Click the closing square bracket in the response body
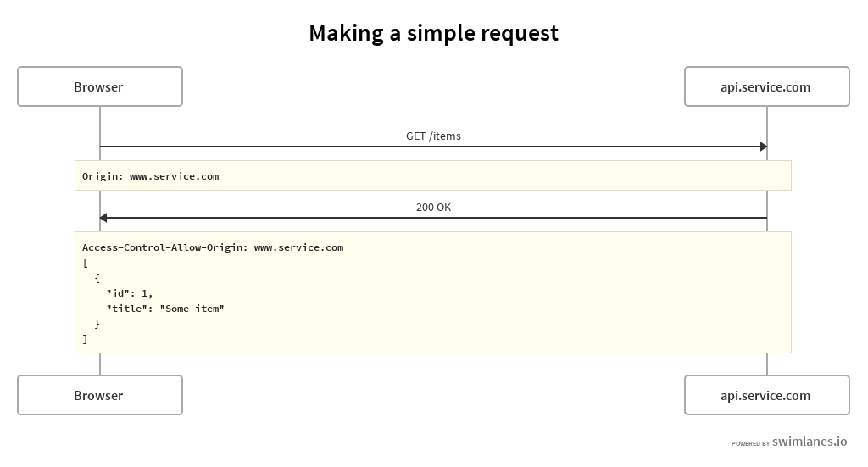 (x=85, y=339)
